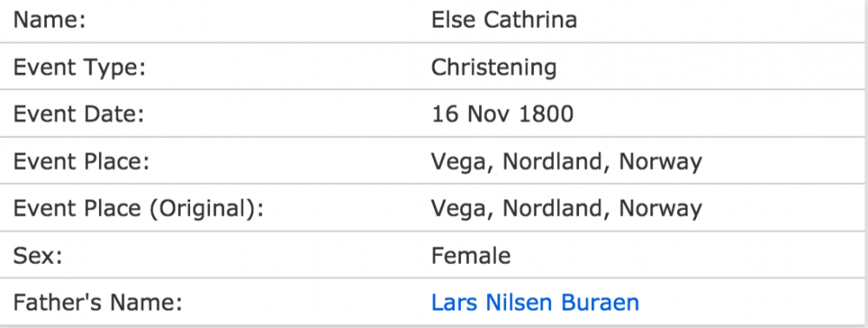This screenshot has height=328, width=868.
Task: Click the Father's Name label
Action: point(97,303)
